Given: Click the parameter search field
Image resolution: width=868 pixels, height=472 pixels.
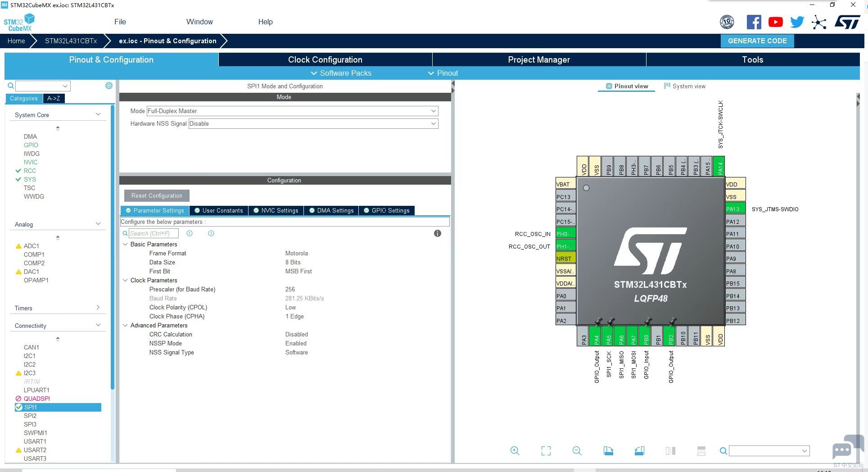Looking at the screenshot, I should tap(154, 233).
